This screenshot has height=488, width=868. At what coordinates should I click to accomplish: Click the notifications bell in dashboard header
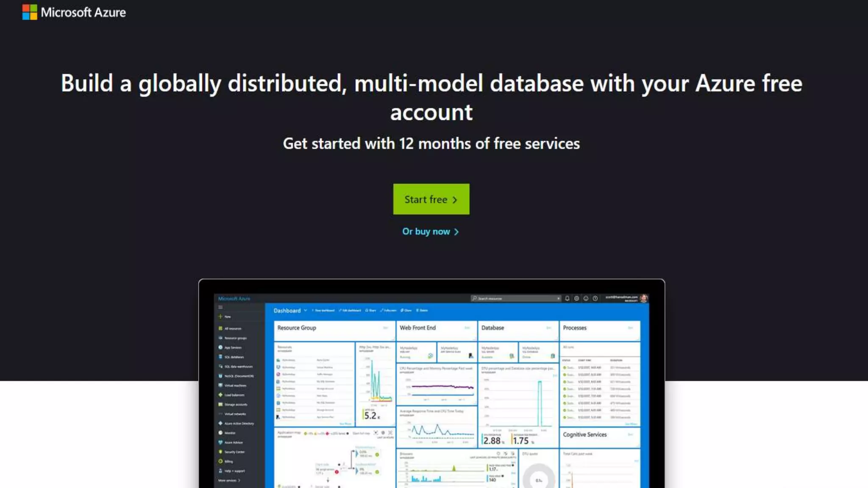click(x=567, y=298)
